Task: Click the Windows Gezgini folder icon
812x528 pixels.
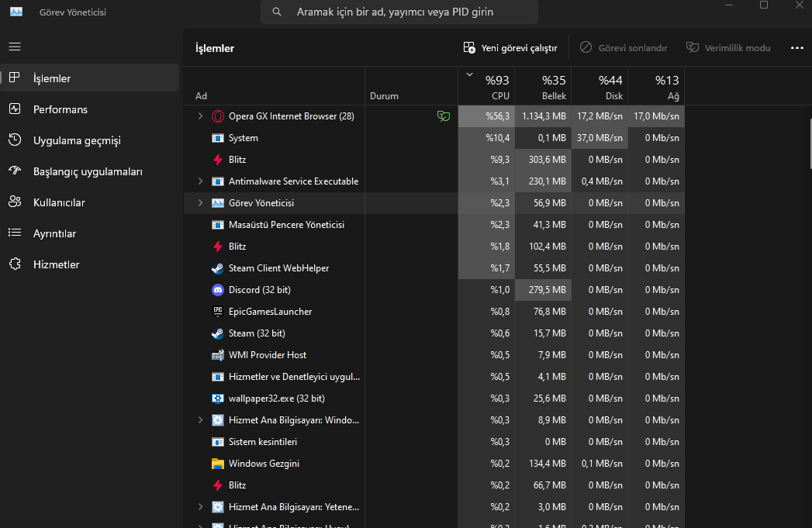Action: coord(218,464)
